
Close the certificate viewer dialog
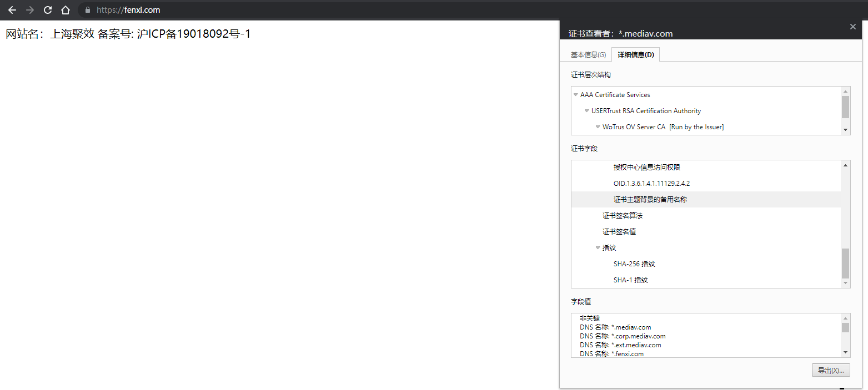point(853,26)
